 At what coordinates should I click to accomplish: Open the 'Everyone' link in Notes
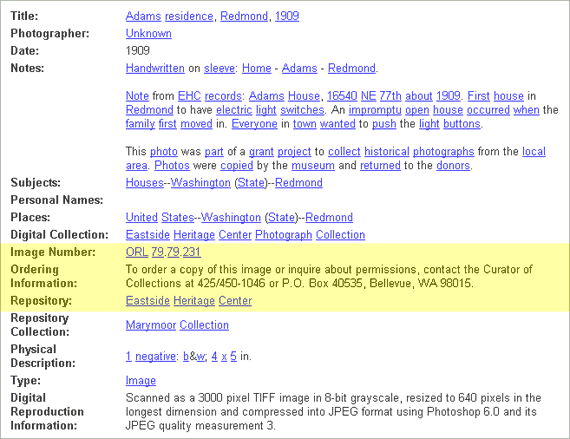[x=254, y=124]
